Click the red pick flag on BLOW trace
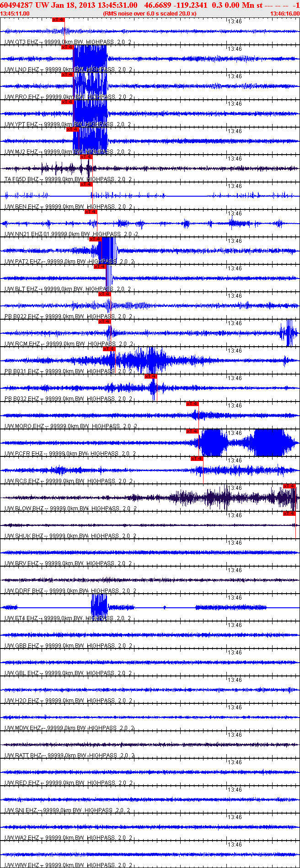 289,486
